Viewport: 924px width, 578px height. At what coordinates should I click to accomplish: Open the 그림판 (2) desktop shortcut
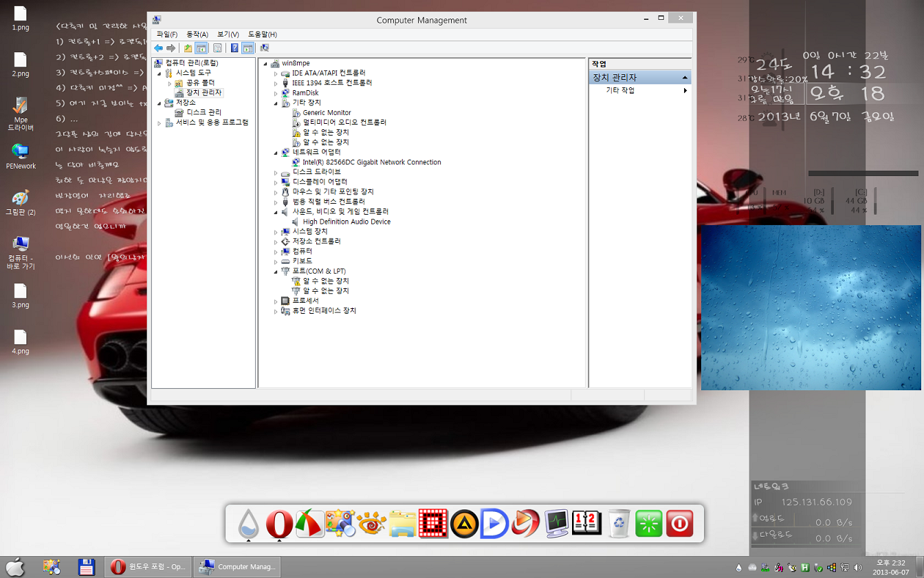coord(21,202)
